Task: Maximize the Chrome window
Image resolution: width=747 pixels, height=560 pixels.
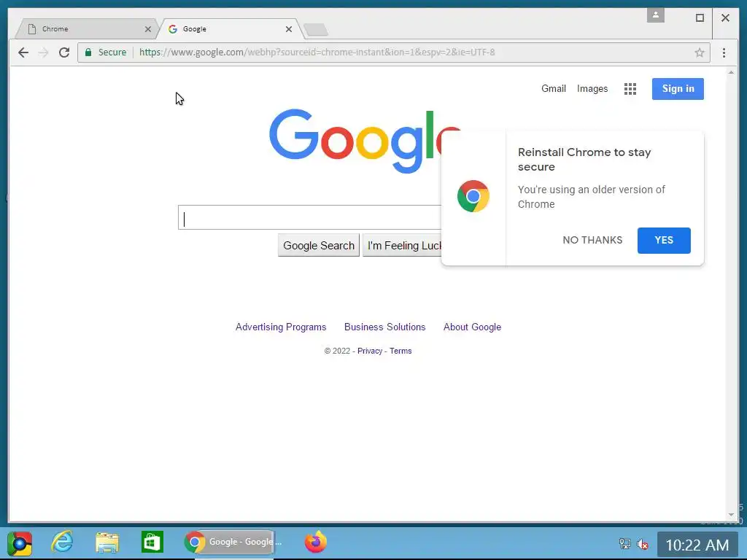Action: coord(700,18)
